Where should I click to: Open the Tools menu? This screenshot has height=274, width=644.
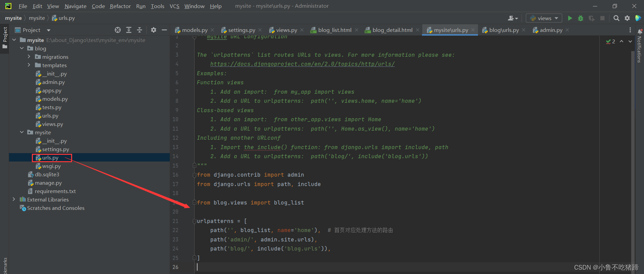157,6
